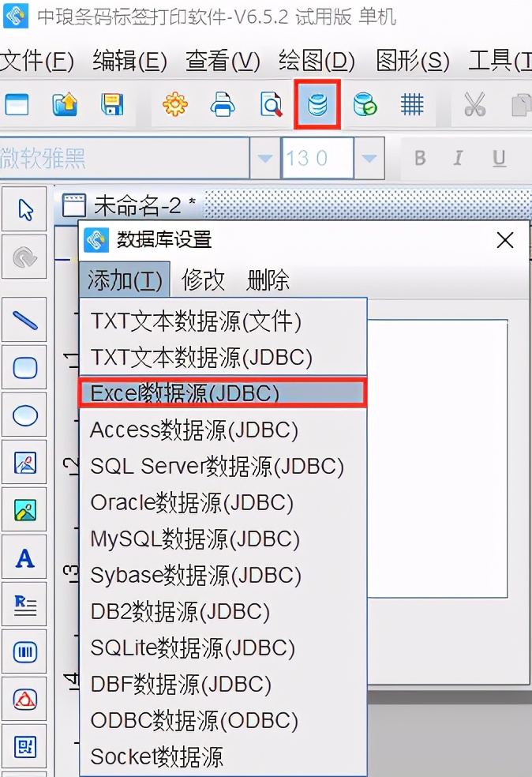Select the text A tool
This screenshot has width=532, height=777.
pos(24,557)
